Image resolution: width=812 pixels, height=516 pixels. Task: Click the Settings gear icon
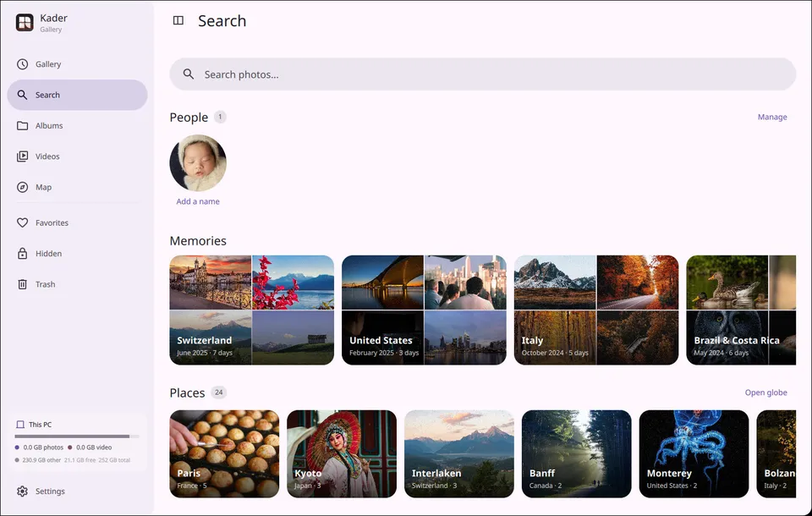point(22,491)
